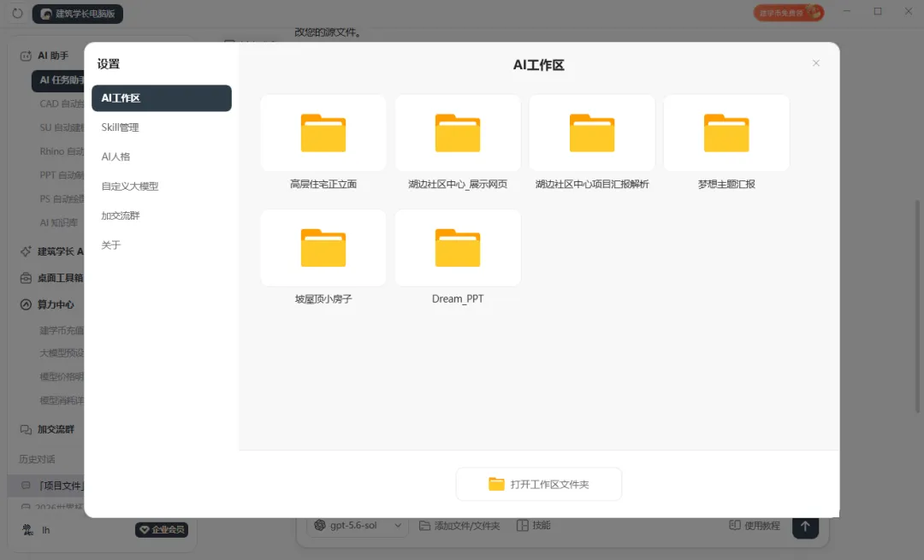Click 高层住宅正立面 folder name text
Image resolution: width=924 pixels, height=560 pixels.
click(323, 185)
